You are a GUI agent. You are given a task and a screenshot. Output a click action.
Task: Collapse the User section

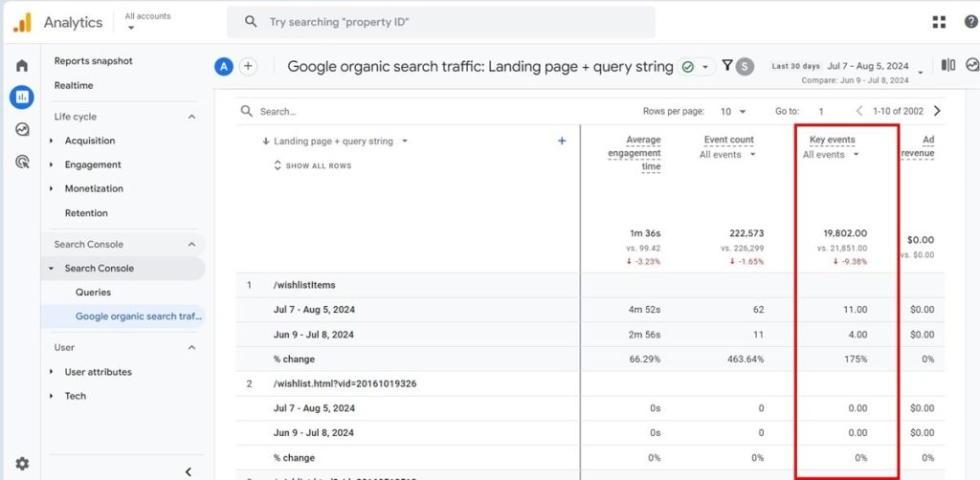click(x=191, y=347)
